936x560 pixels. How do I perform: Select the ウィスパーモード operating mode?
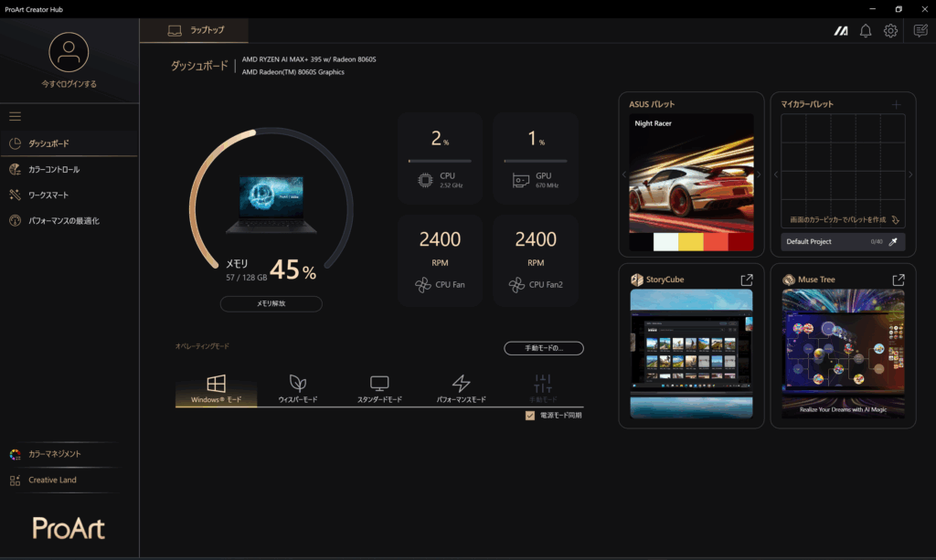[x=298, y=388]
